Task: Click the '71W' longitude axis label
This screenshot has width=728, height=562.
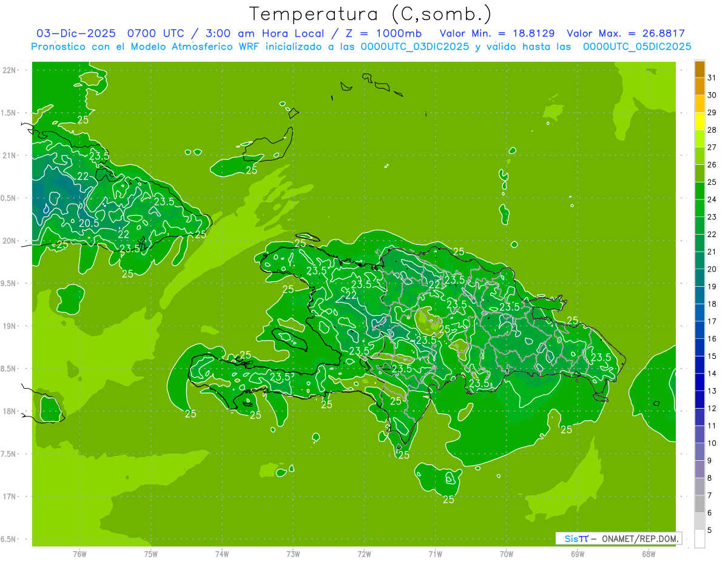Action: click(x=435, y=554)
